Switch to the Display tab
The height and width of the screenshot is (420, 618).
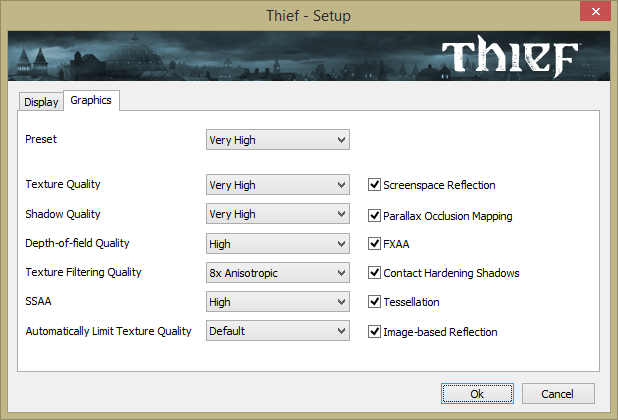41,102
